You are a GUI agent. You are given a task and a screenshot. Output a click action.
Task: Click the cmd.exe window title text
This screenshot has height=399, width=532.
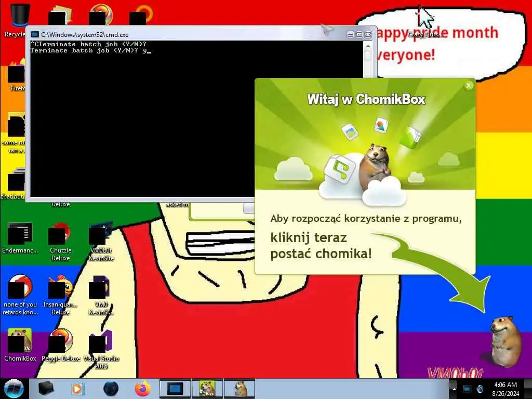click(85, 34)
